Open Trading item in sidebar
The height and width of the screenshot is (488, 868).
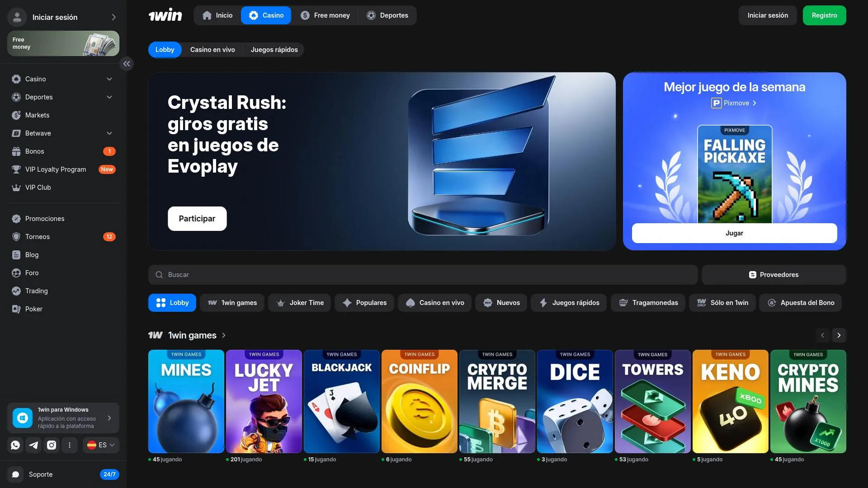click(x=63, y=291)
